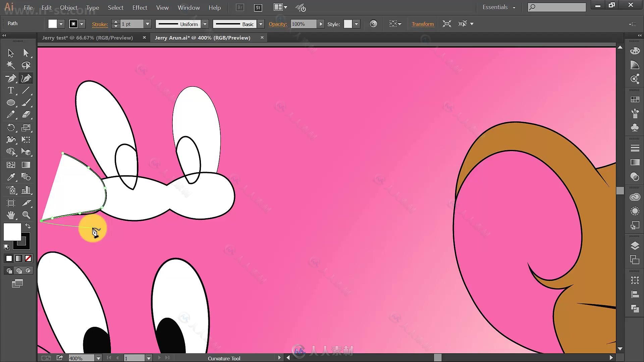Switch to the Jerry test document tab
Viewport: 644px width, 362px height.
87,38
